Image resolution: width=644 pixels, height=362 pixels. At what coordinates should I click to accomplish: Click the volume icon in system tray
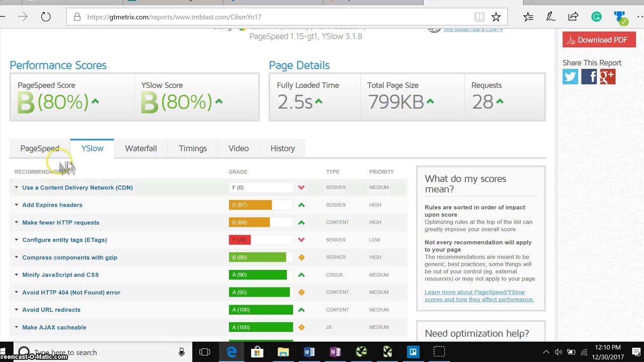pos(558,352)
